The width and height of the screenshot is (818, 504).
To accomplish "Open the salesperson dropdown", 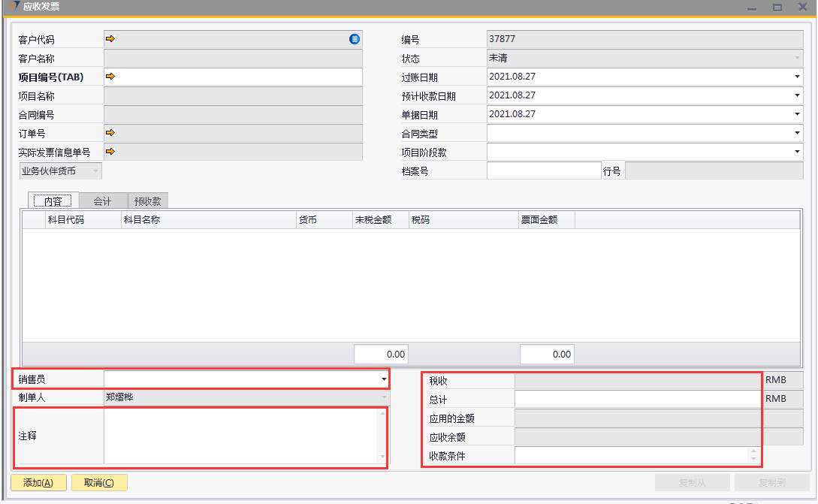I will click(384, 379).
